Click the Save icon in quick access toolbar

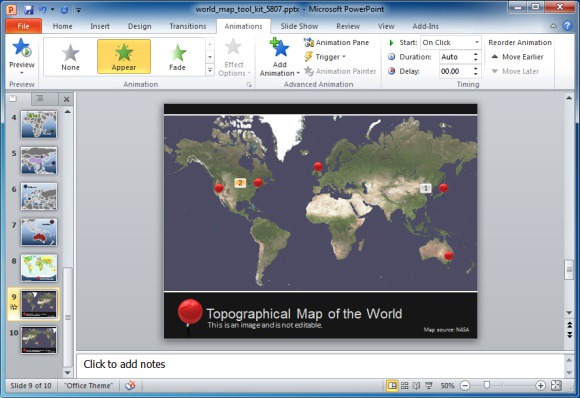click(x=28, y=10)
